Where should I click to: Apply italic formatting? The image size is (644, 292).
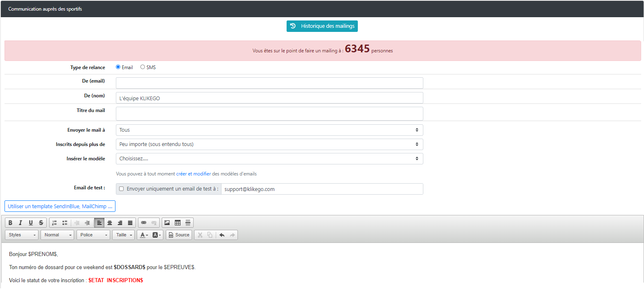[20, 223]
